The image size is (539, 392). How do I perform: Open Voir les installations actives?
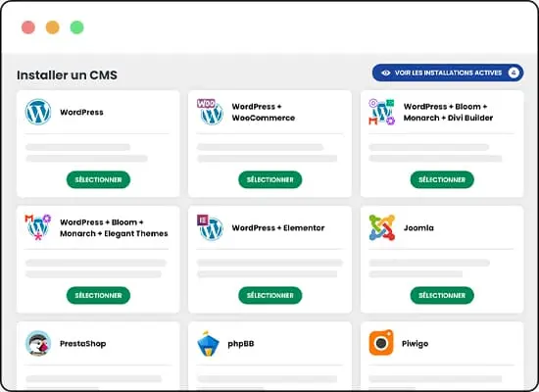448,73
